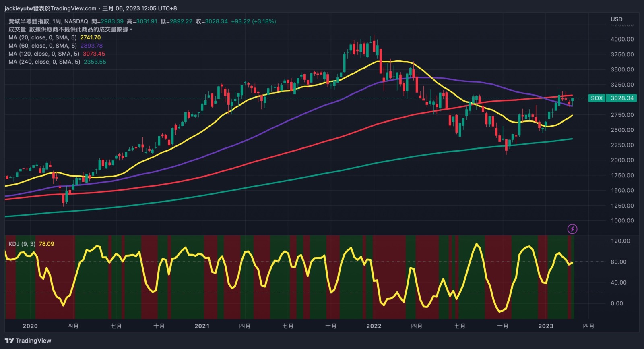
Task: Click the 2023 label on time axis
Action: coord(545,326)
